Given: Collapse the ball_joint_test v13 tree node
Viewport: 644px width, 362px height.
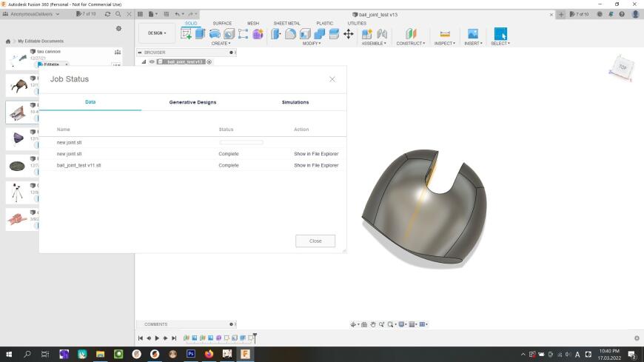Looking at the screenshot, I should point(144,61).
